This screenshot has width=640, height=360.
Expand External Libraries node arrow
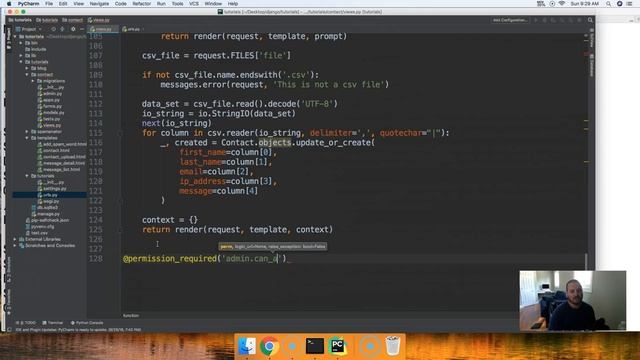point(15,239)
